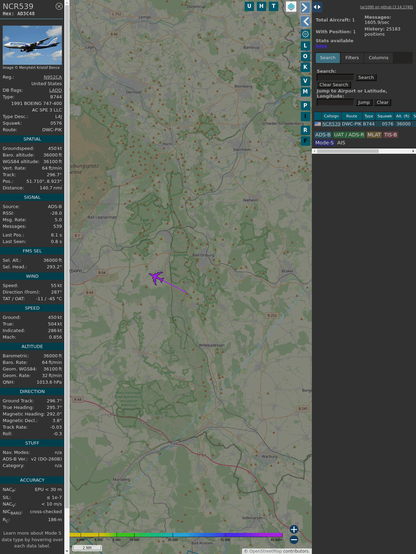Toggle the V map button
Viewport: 416px width, 554px height.
(305, 81)
